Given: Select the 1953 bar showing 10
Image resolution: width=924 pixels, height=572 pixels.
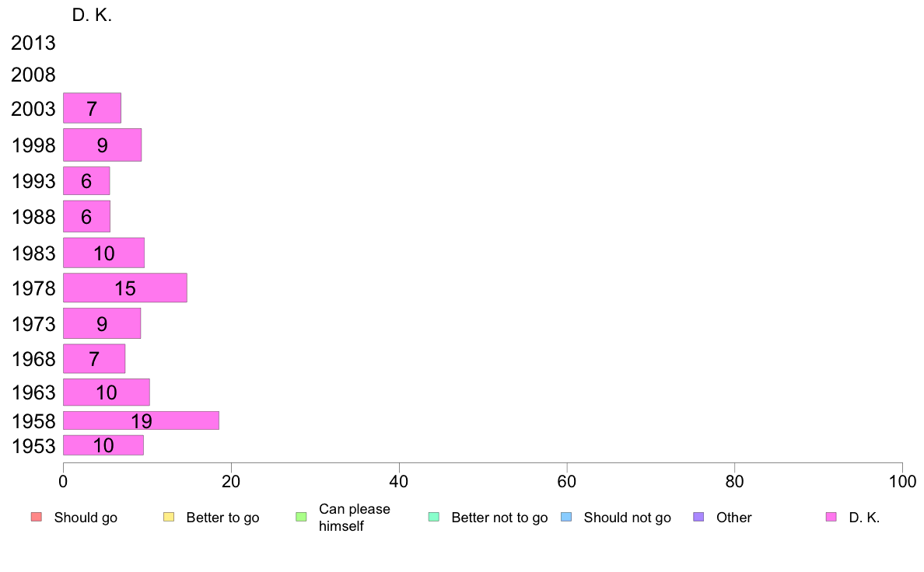Looking at the screenshot, I should pos(103,445).
